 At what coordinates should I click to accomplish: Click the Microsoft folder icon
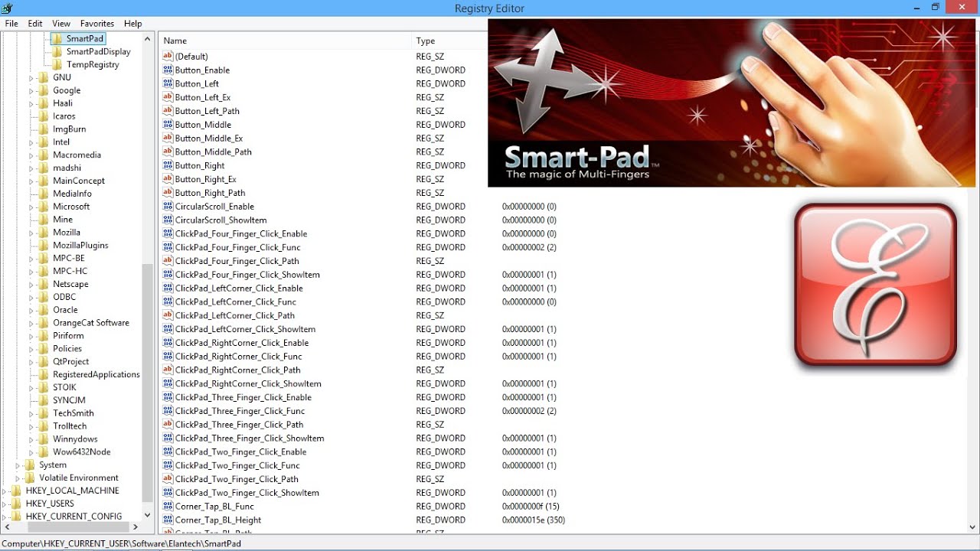44,207
